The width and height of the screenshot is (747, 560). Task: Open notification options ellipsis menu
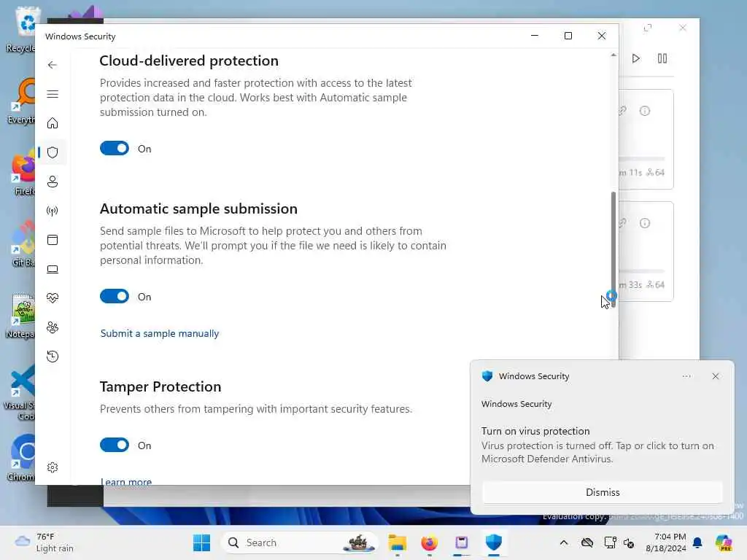point(686,376)
